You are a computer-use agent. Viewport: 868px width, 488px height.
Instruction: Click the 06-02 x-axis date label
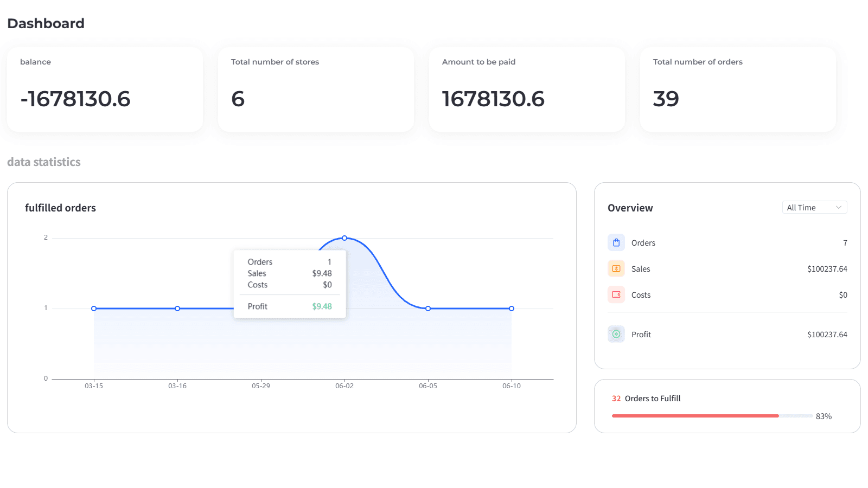344,386
